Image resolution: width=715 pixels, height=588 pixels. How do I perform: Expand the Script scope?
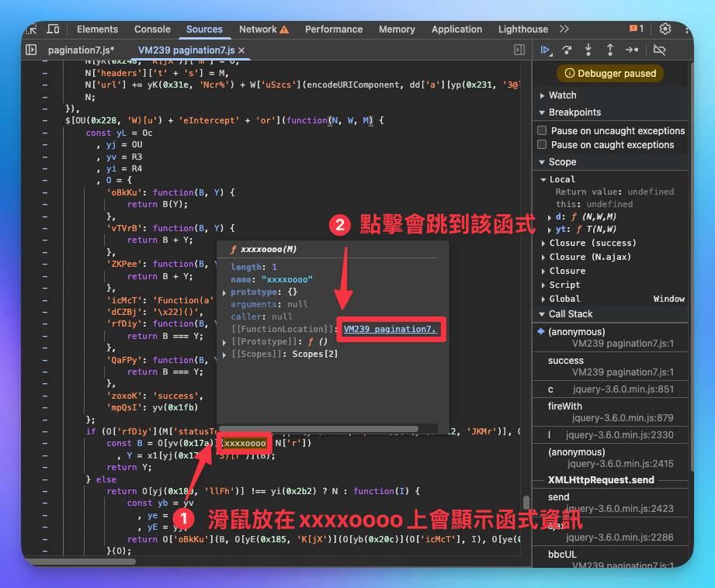point(543,285)
